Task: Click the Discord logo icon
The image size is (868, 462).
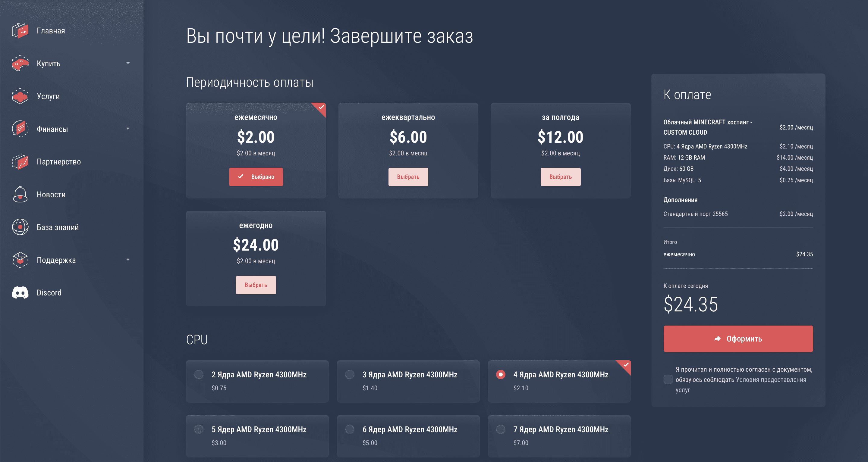Action: coord(20,293)
